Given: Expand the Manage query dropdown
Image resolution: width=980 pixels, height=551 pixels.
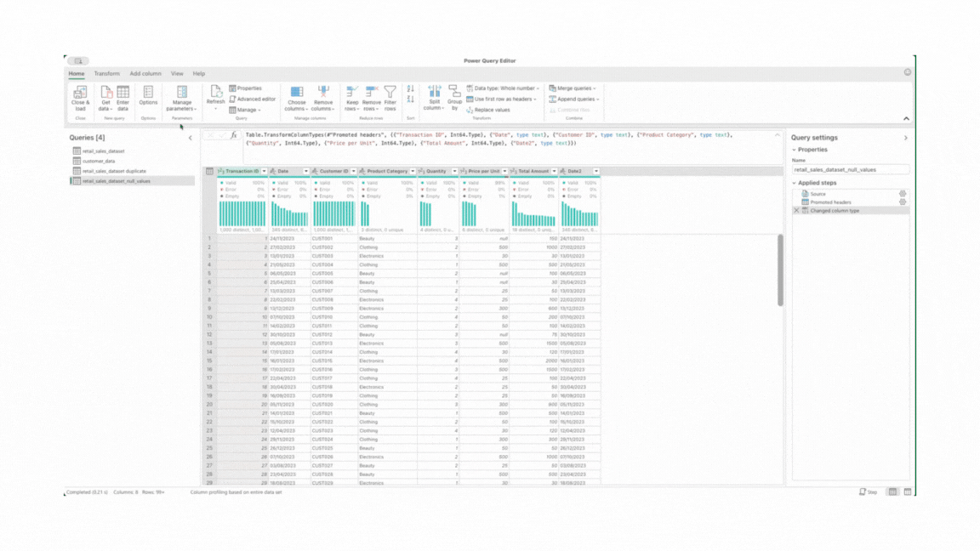Looking at the screenshot, I should [x=245, y=110].
